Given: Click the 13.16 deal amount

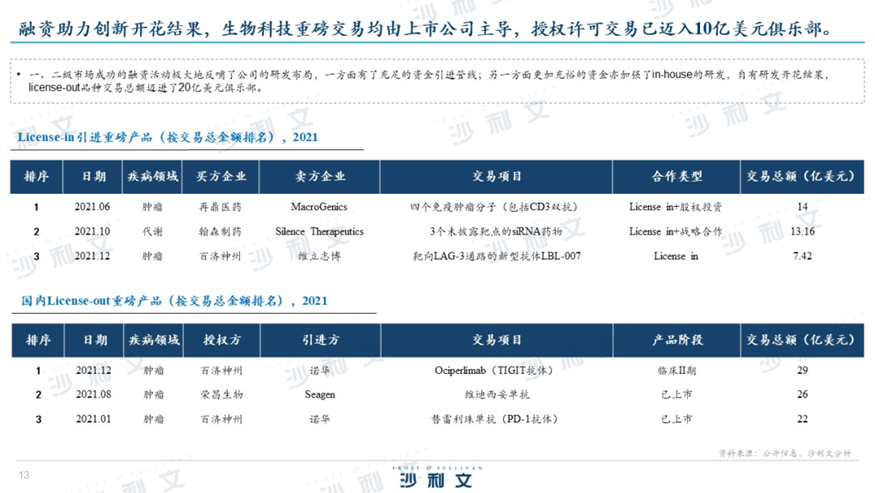Looking at the screenshot, I should click(802, 231).
